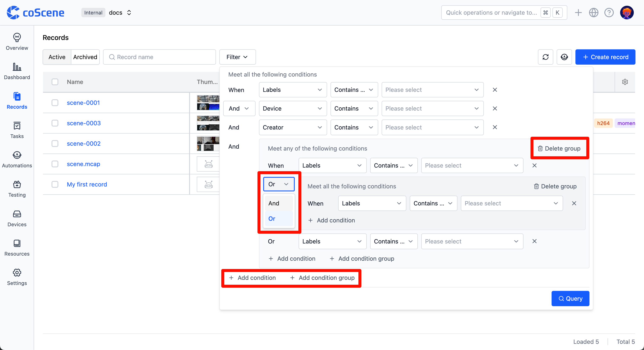Choose And from the Or operator dropdown

(274, 203)
